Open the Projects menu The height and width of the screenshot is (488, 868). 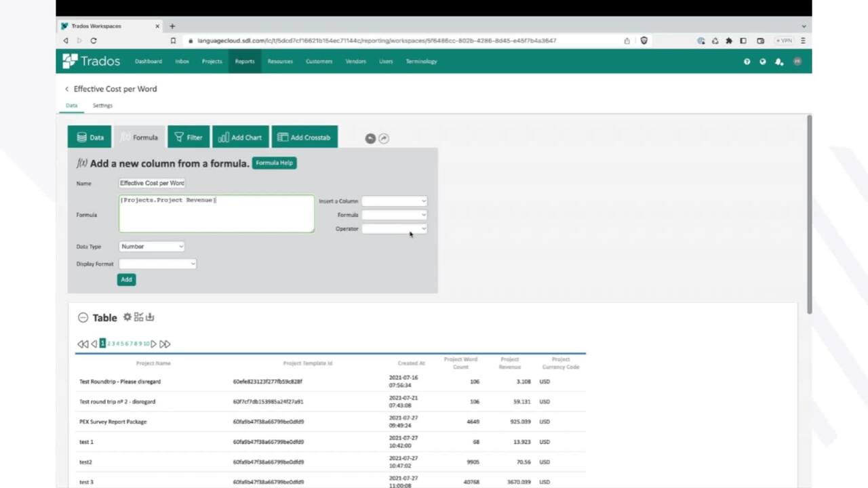pyautogui.click(x=212, y=61)
